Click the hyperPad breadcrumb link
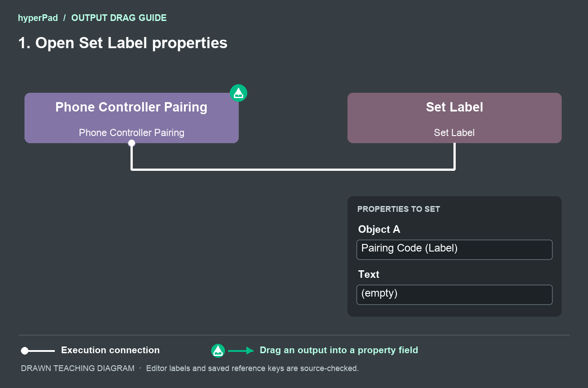Screen dimensions: 588x388 pyautogui.click(x=38, y=18)
